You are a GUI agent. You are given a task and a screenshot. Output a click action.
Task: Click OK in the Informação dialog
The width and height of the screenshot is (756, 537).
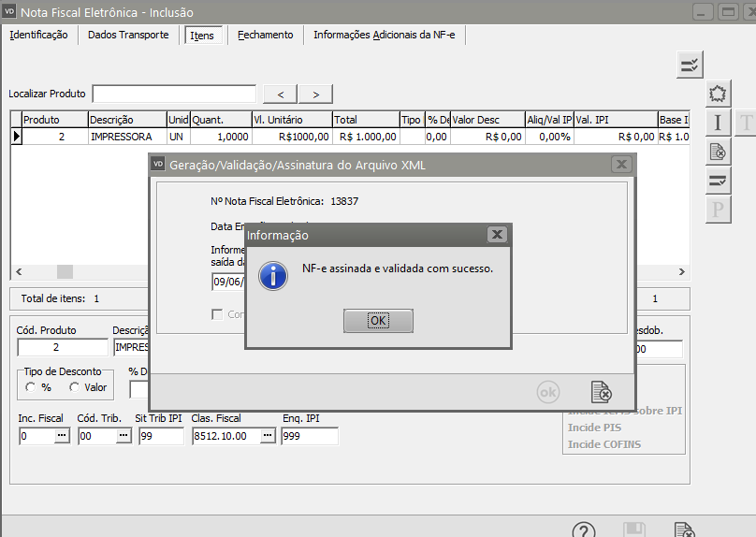(x=378, y=321)
